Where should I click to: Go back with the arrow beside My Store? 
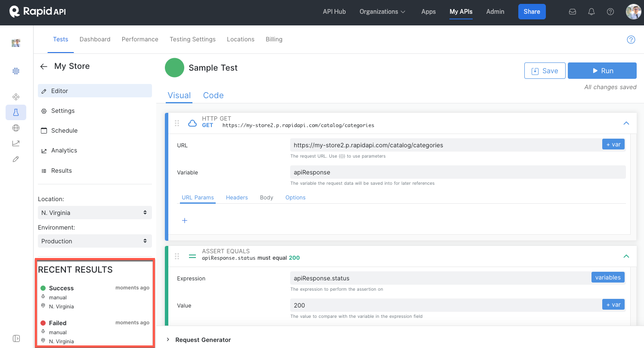click(43, 66)
